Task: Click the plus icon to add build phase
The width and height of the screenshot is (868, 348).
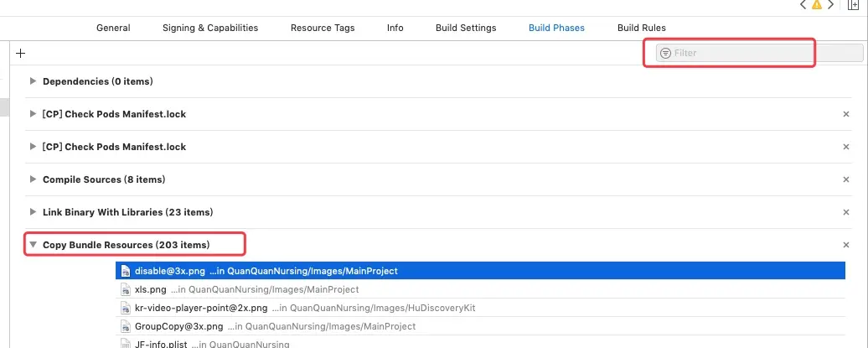Action: coord(21,53)
